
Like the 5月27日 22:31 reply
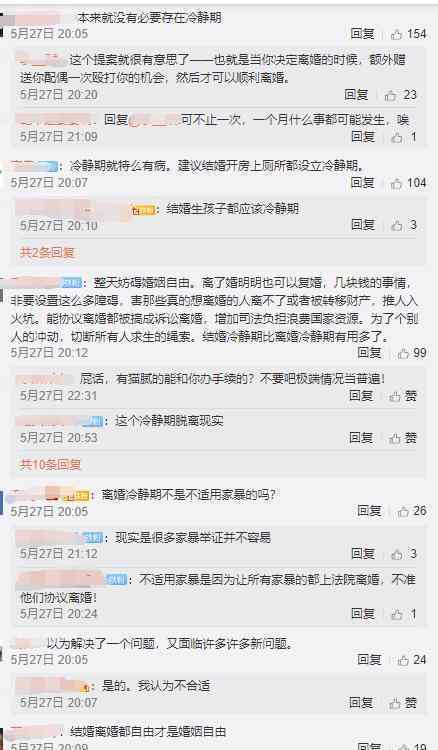395,397
